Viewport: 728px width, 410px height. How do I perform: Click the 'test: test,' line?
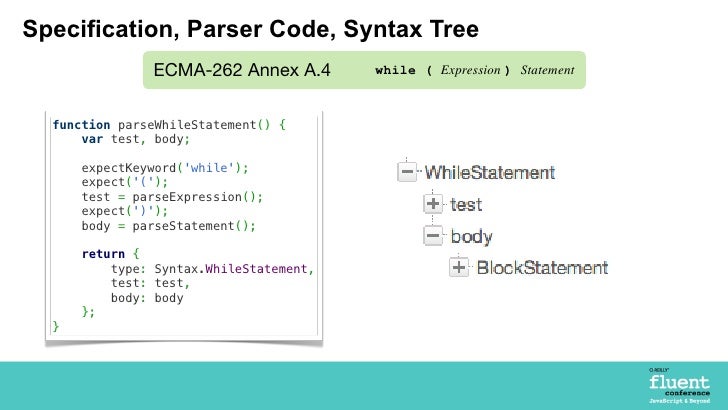pyautogui.click(x=150, y=283)
